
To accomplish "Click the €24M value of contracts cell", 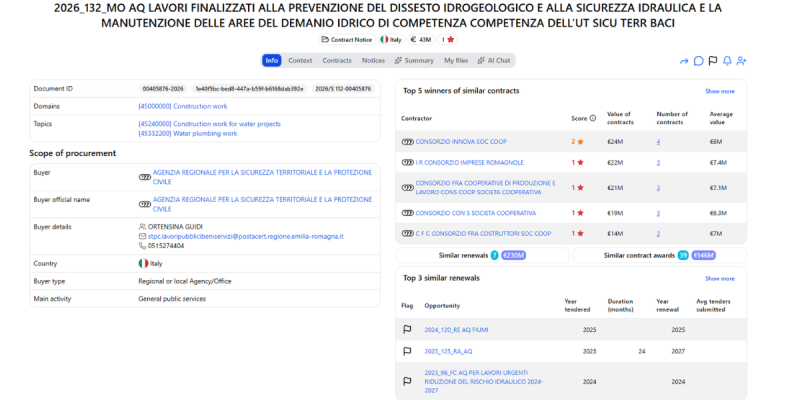I will [615, 142].
